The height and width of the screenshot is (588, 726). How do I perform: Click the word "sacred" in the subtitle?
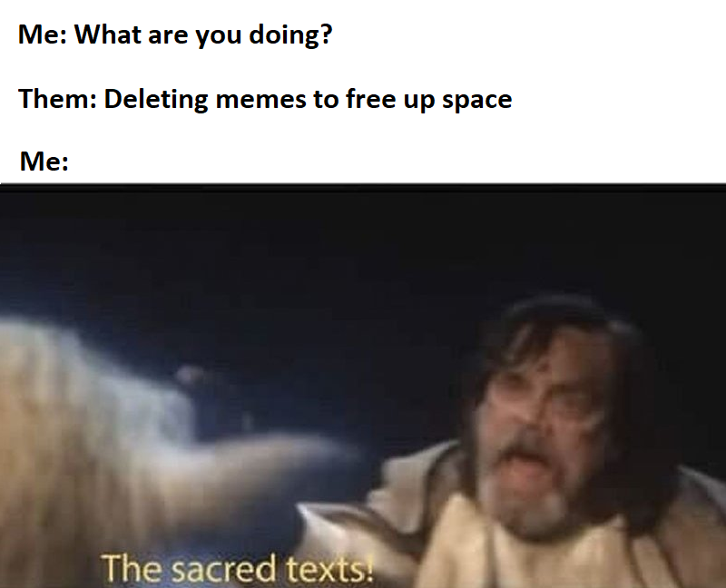(x=223, y=569)
